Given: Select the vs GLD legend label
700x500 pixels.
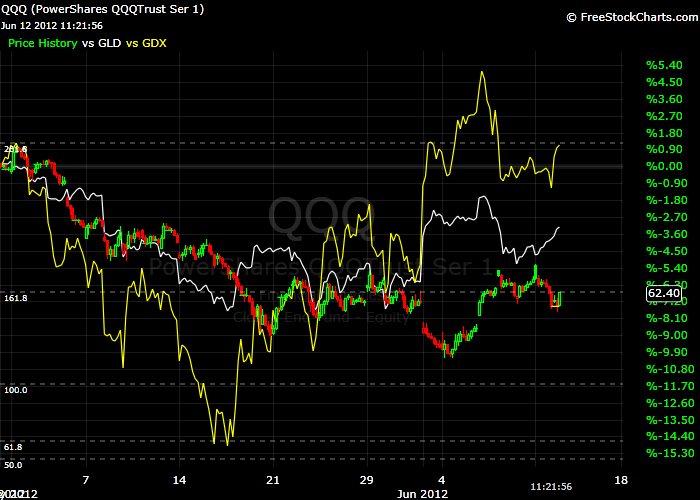Looking at the screenshot, I should 101,43.
